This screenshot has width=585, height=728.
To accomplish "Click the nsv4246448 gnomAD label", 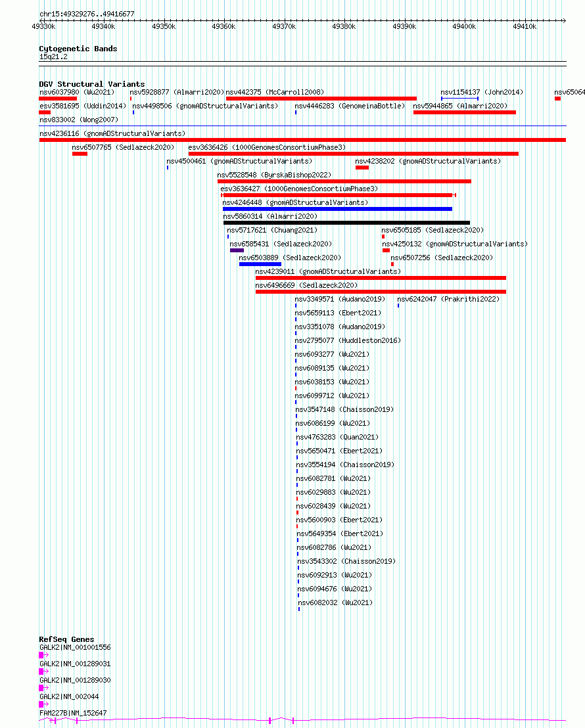I will pyautogui.click(x=295, y=202).
